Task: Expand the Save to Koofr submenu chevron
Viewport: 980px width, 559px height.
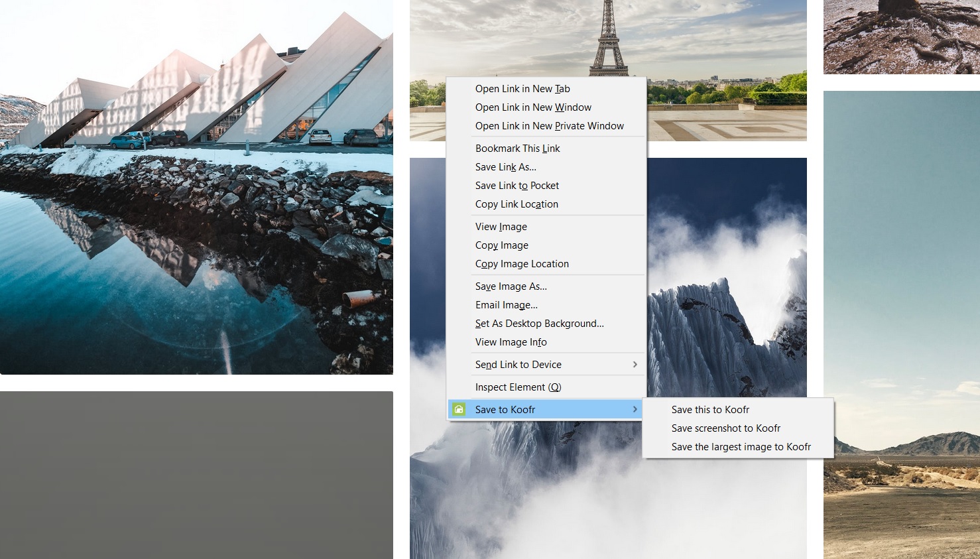Action: pos(635,409)
